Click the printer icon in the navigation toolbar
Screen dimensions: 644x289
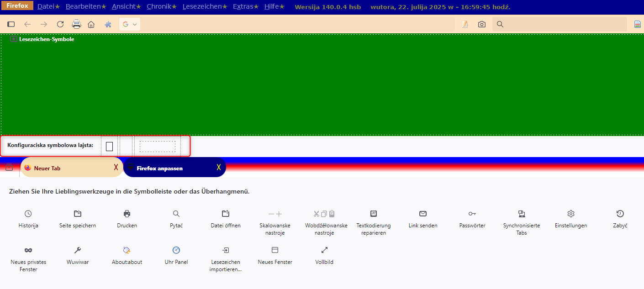pos(76,24)
